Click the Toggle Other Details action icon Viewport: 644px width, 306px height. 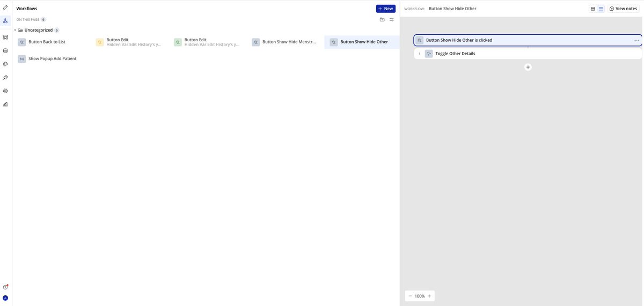click(429, 54)
